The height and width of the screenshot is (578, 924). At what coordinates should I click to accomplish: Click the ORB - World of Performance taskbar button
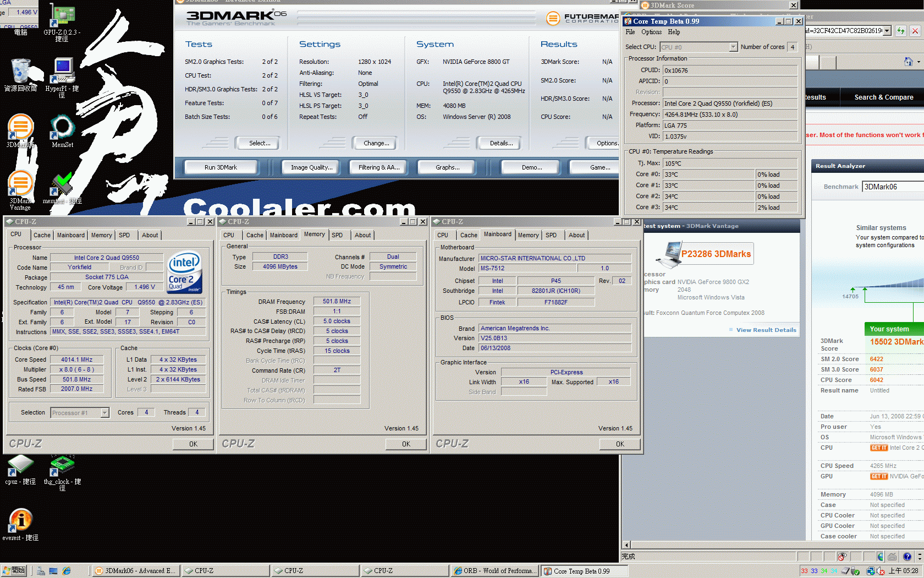coord(494,571)
